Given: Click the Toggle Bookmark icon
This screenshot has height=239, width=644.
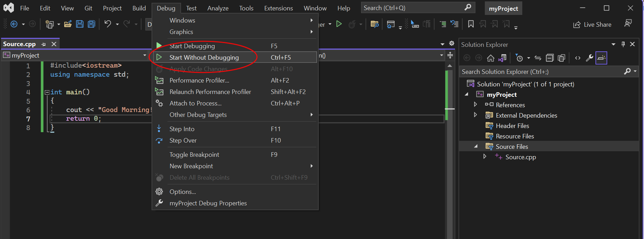Looking at the screenshot, I should point(471,24).
